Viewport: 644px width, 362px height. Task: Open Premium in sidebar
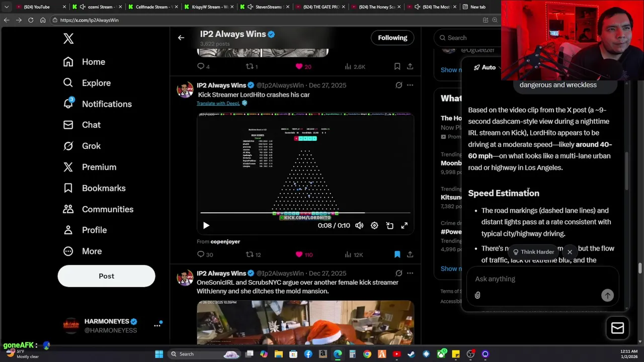tap(90, 167)
